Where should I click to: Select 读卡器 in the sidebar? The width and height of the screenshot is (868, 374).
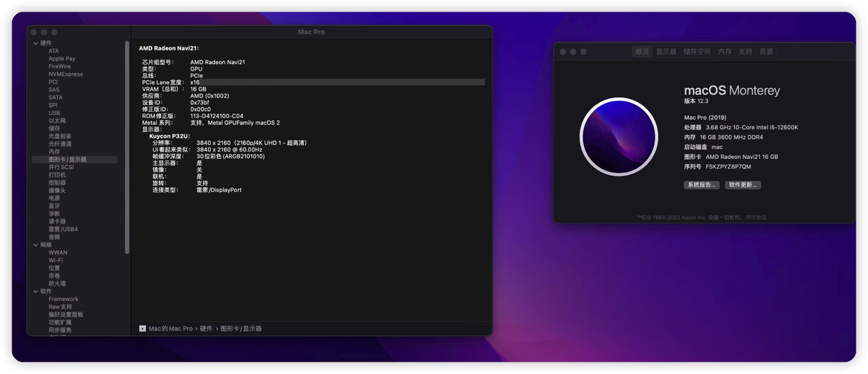(57, 222)
